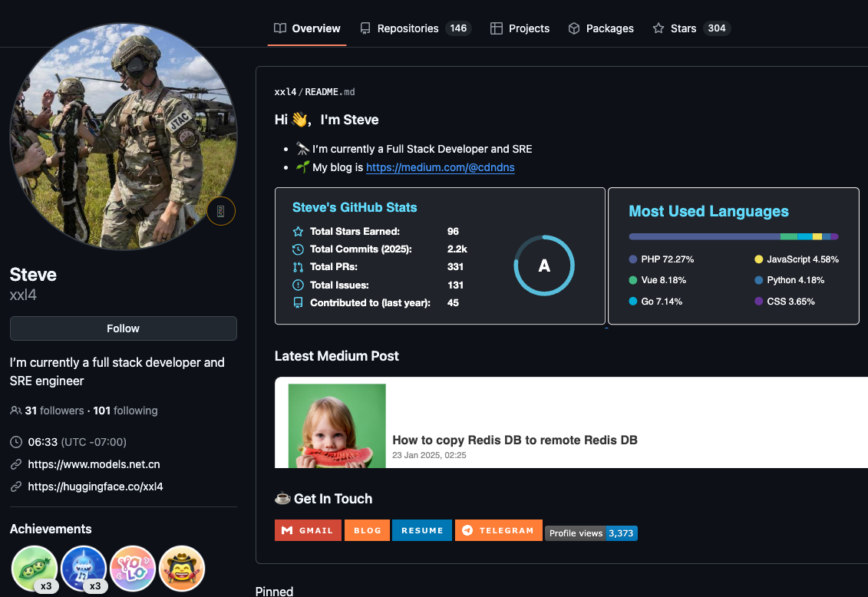The width and height of the screenshot is (868, 597).
Task: Visit the huggingface.co/xxl4 link
Action: coord(95,487)
